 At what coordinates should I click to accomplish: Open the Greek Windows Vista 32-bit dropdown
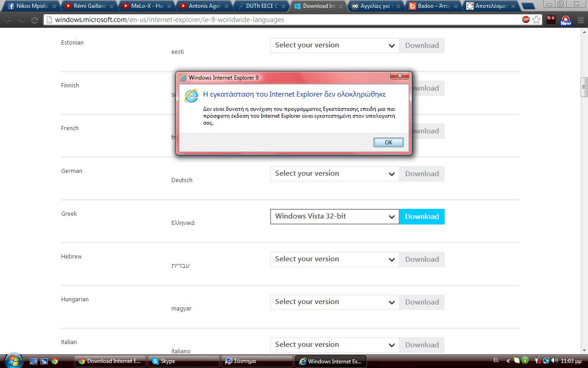334,217
